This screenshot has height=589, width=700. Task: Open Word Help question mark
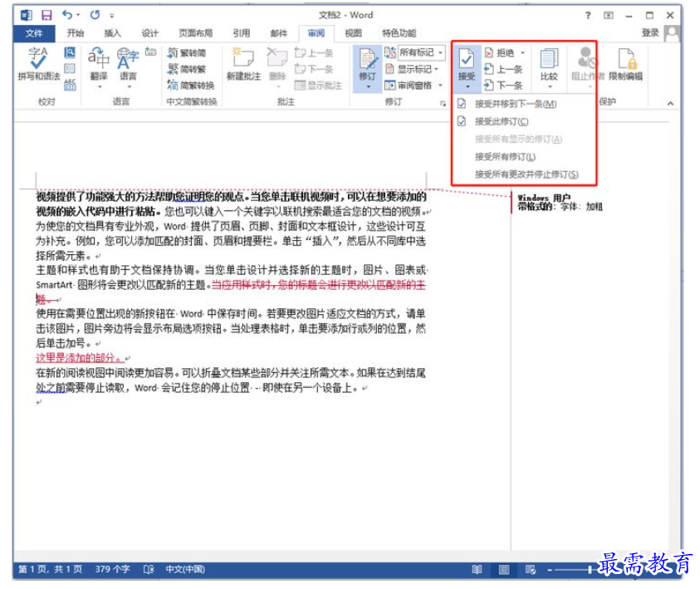coord(588,15)
